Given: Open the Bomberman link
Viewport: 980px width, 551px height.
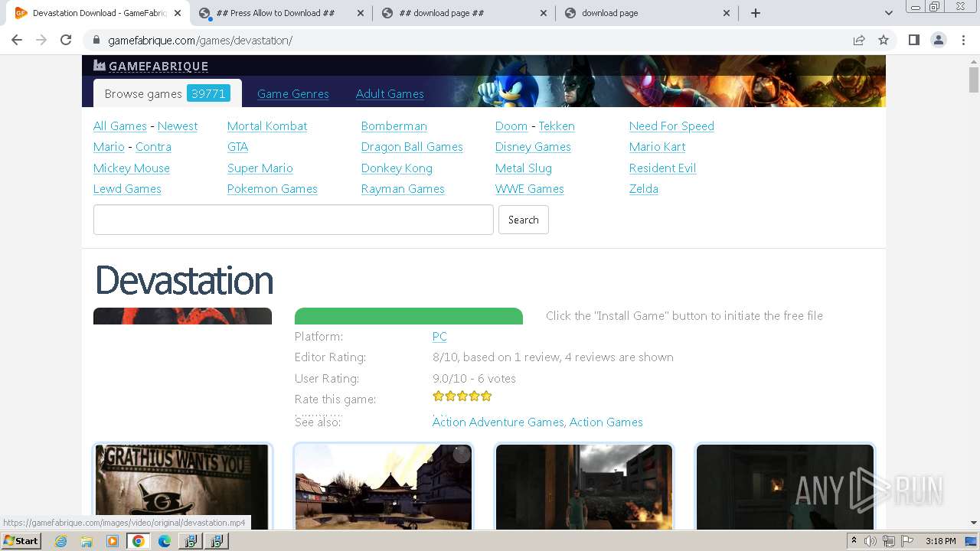Looking at the screenshot, I should [x=394, y=126].
